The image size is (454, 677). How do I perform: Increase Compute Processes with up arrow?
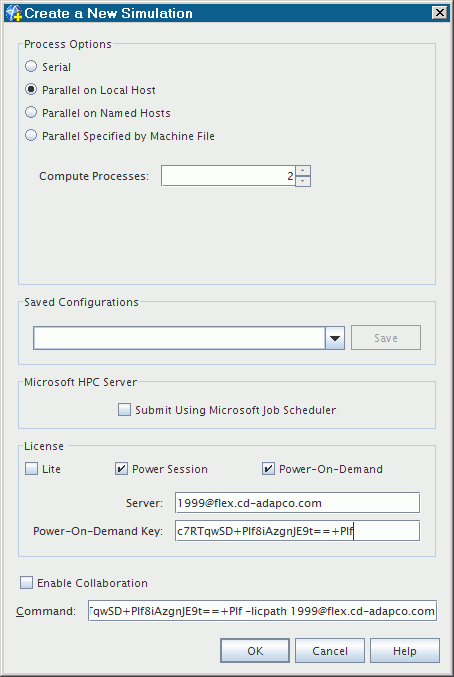tap(303, 171)
